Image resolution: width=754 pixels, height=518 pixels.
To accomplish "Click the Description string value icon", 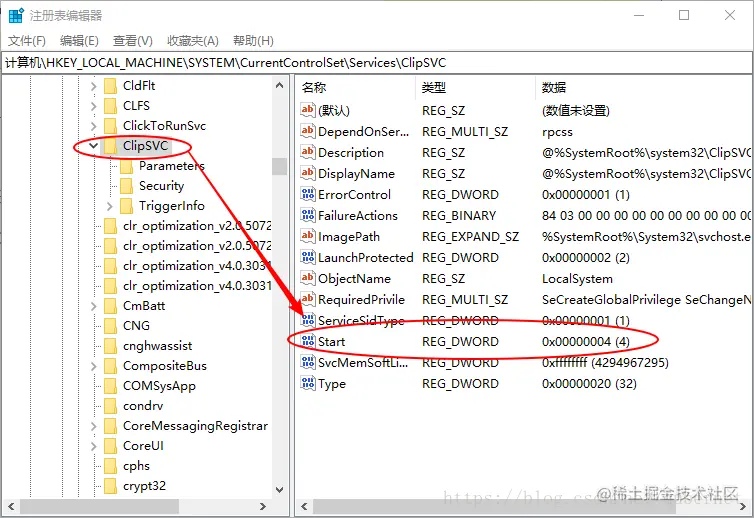I will point(308,152).
